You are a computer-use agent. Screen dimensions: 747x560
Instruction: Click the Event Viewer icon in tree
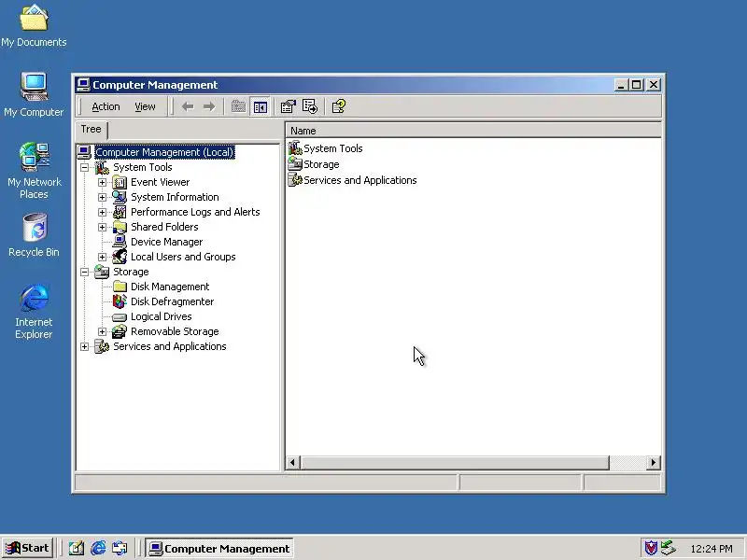click(120, 182)
